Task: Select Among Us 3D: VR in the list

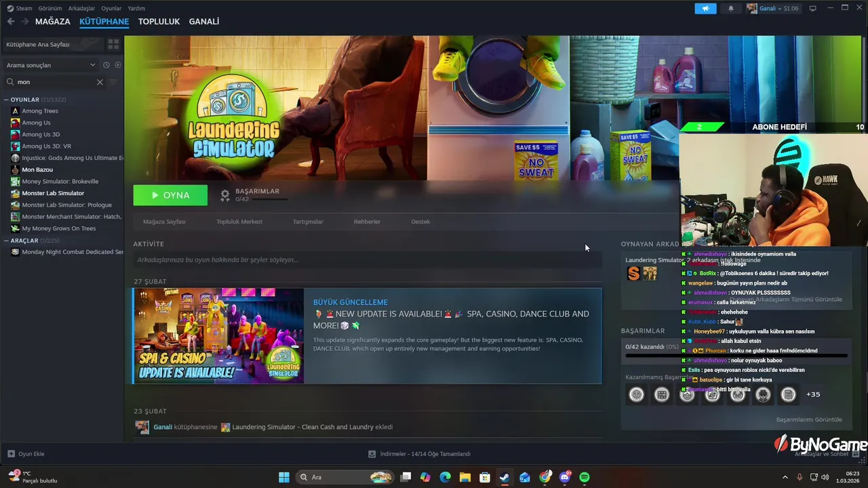Action: pos(46,146)
